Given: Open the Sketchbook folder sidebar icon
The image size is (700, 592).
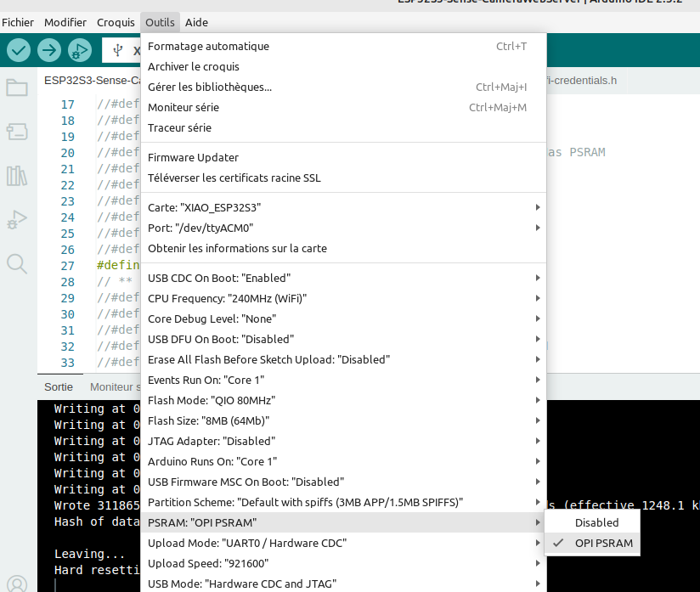Looking at the screenshot, I should pos(17,87).
